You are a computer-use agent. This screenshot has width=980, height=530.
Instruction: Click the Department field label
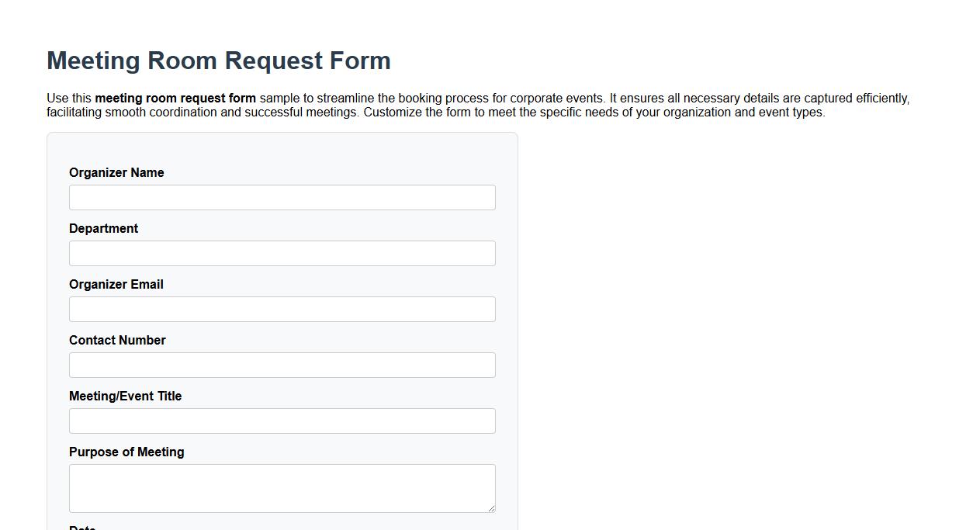point(103,228)
